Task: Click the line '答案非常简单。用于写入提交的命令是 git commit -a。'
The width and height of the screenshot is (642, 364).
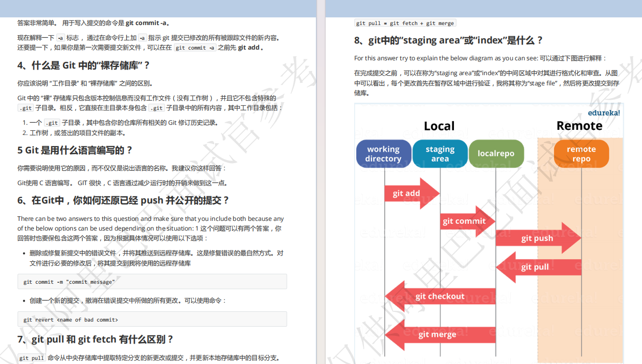Action: tap(94, 23)
